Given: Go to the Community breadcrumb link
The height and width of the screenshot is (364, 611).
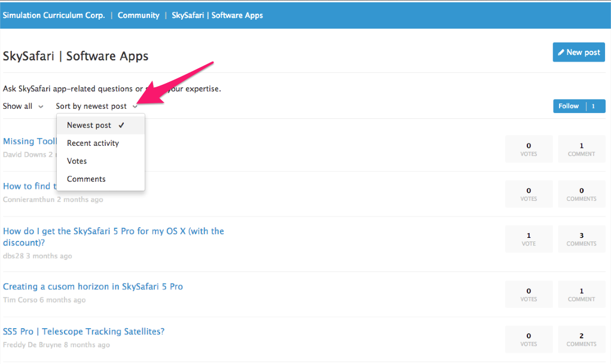Looking at the screenshot, I should (x=138, y=15).
